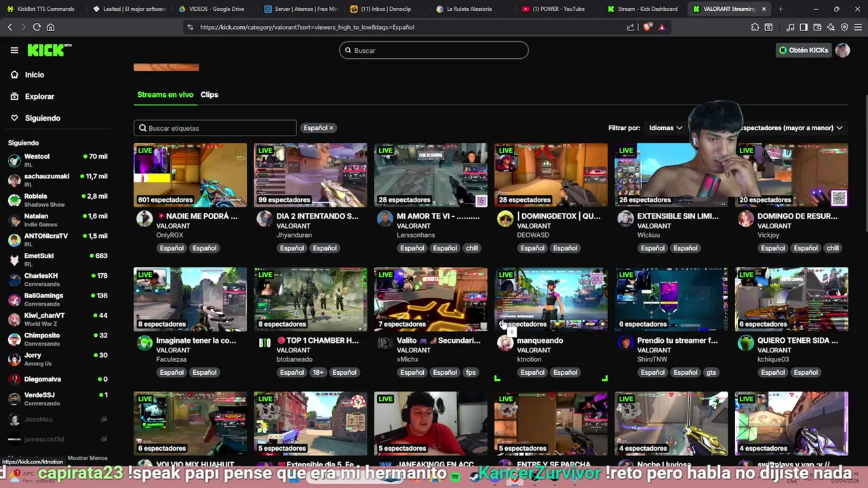Open streamer avatar beside DOMINGDETOX stream

[x=505, y=218]
